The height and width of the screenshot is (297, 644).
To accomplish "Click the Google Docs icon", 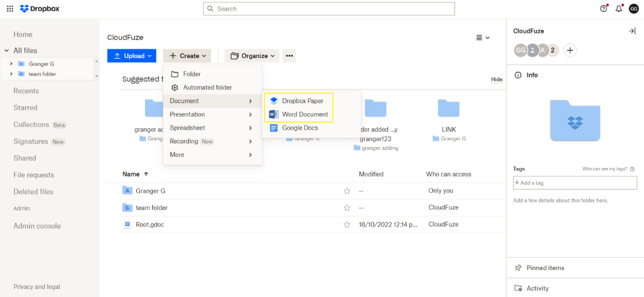I will [274, 128].
